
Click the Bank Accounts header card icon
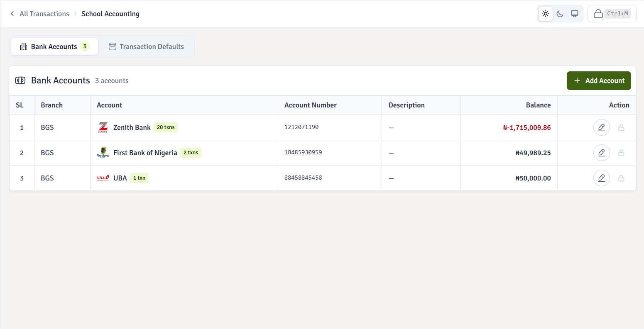(20, 80)
